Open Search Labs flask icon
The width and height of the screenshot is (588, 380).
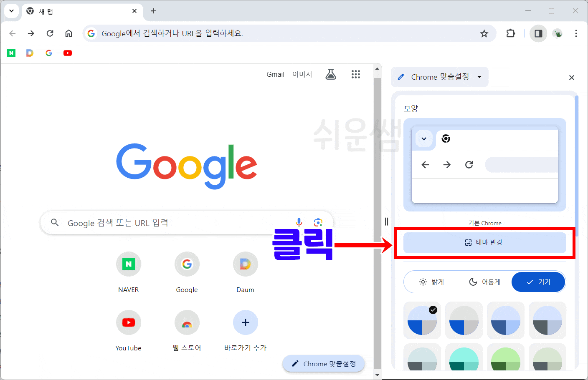(x=331, y=74)
